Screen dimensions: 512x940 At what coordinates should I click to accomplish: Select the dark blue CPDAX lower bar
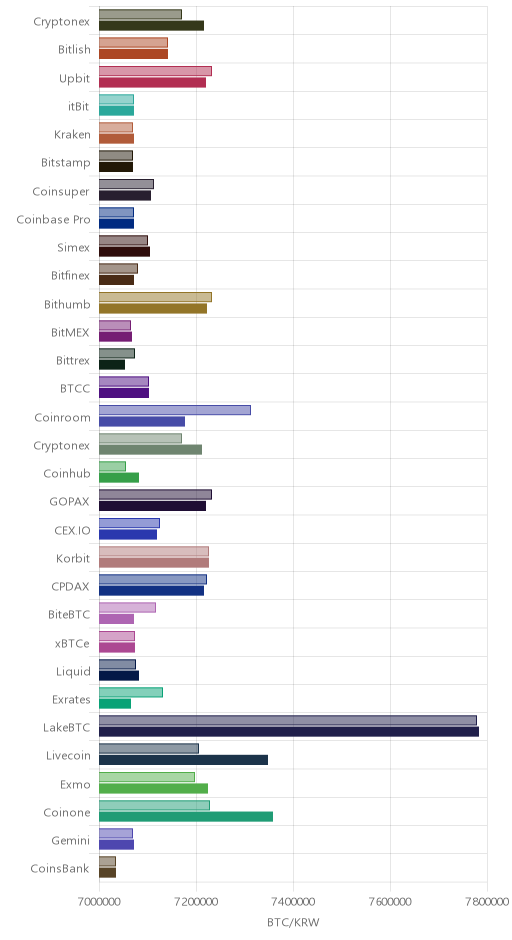tap(151, 591)
